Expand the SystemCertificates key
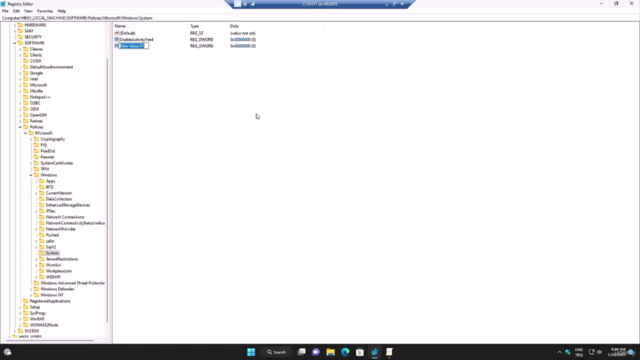This screenshot has height=360, width=640. click(x=31, y=163)
